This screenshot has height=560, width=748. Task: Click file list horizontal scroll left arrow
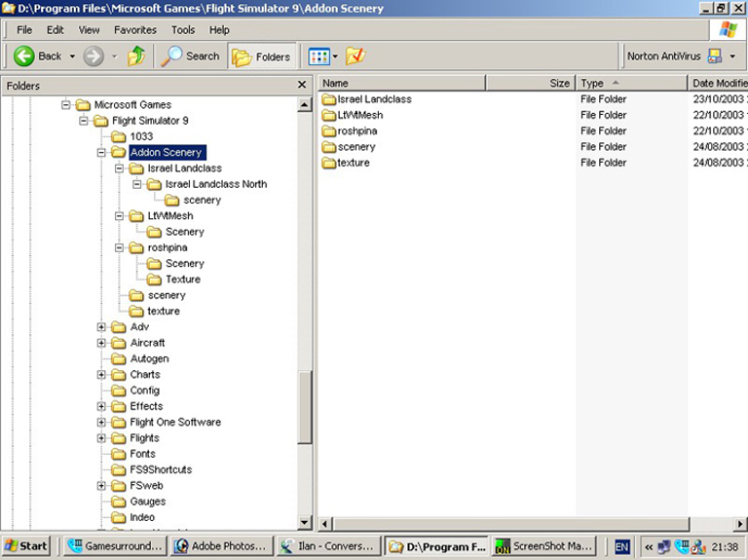(x=325, y=524)
